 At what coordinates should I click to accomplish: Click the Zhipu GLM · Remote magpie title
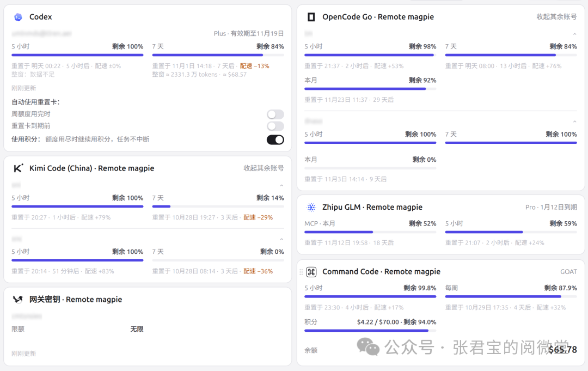click(372, 207)
